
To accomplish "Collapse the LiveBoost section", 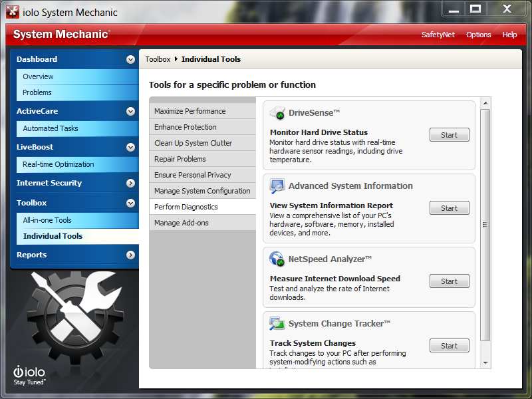I will [130, 147].
